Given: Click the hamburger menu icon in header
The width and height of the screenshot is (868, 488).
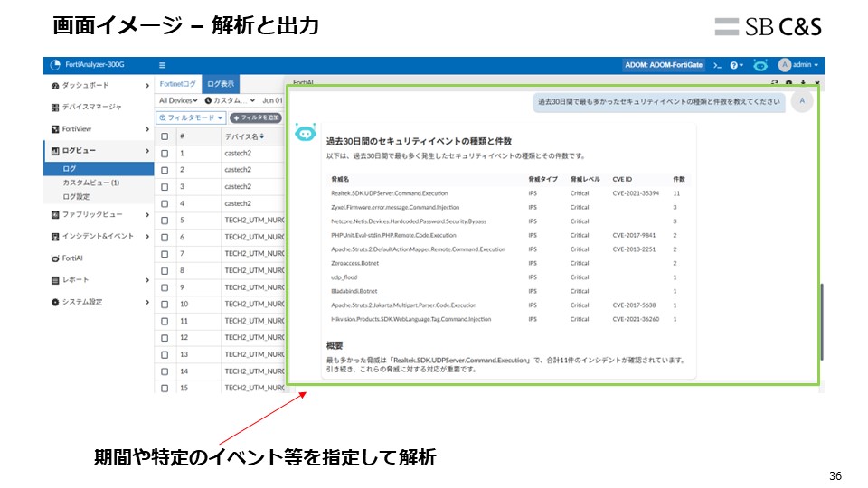Looking at the screenshot, I should pyautogui.click(x=163, y=65).
